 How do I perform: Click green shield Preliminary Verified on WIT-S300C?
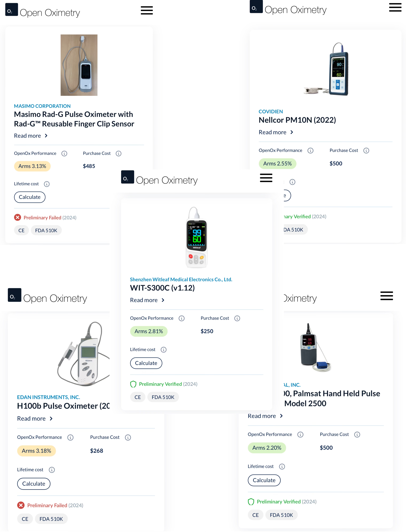pos(133,384)
